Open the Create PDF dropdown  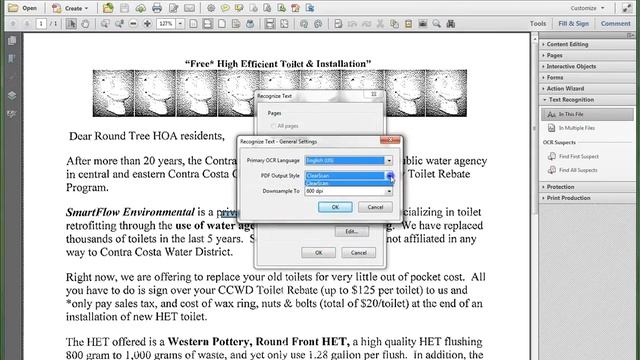click(71, 8)
